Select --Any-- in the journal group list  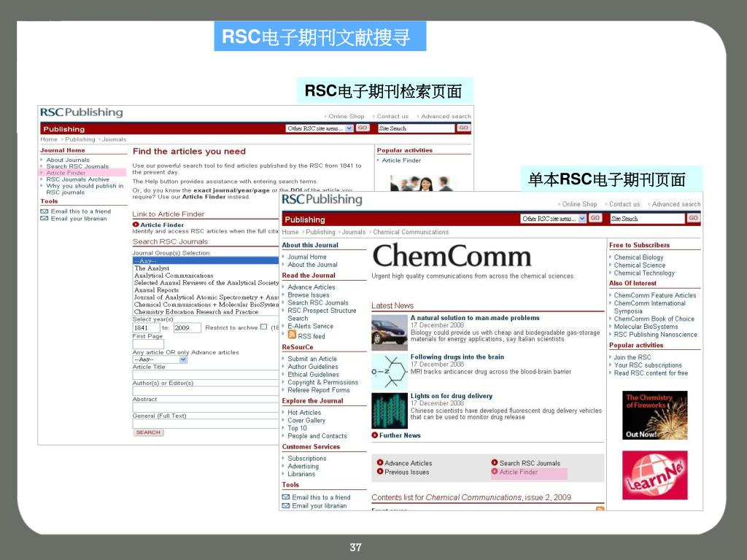(x=205, y=261)
